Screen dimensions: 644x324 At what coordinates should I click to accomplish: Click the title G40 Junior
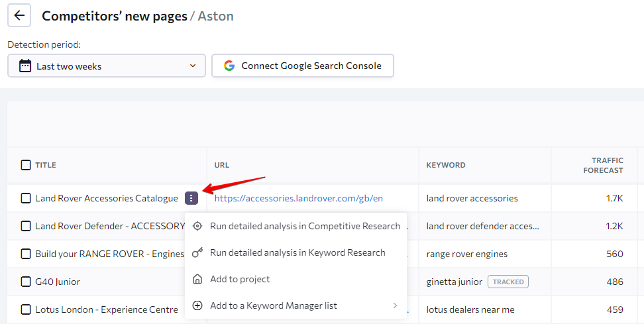coord(58,282)
